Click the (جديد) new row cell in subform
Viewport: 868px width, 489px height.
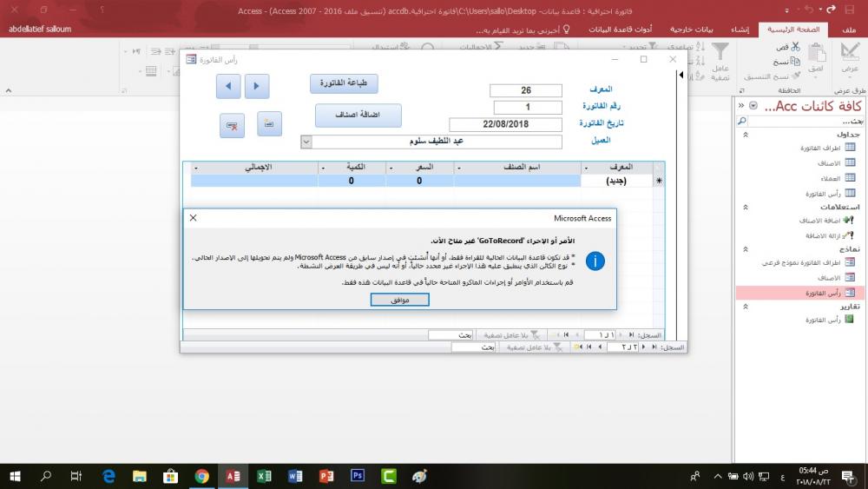(x=616, y=181)
